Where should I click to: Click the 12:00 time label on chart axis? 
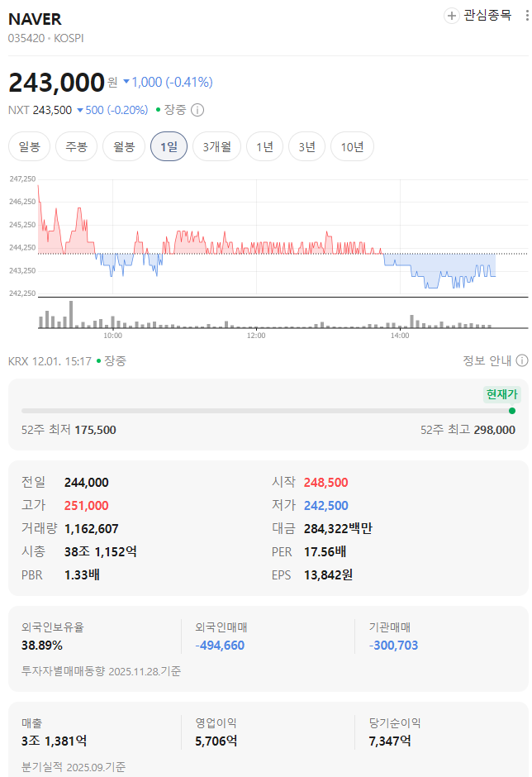256,336
